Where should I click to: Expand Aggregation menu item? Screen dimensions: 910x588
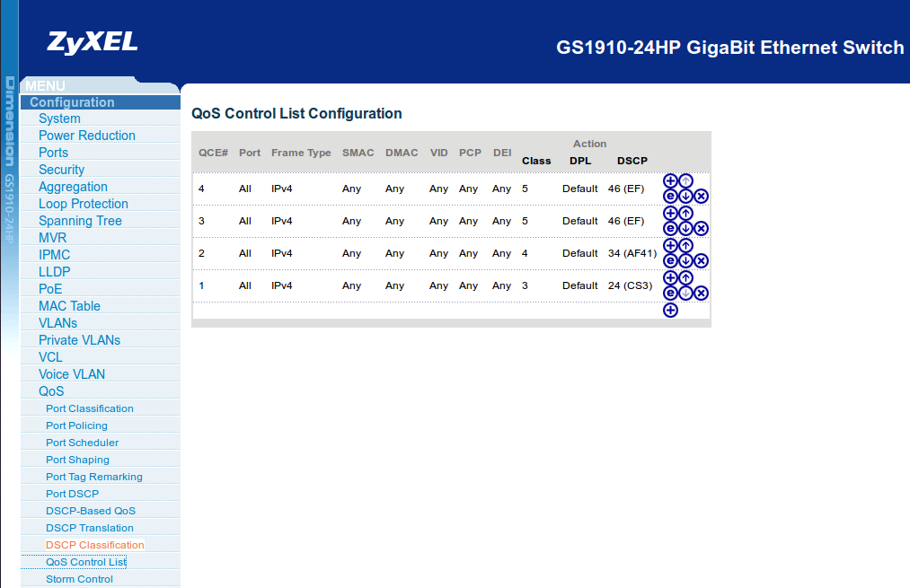[x=73, y=187]
